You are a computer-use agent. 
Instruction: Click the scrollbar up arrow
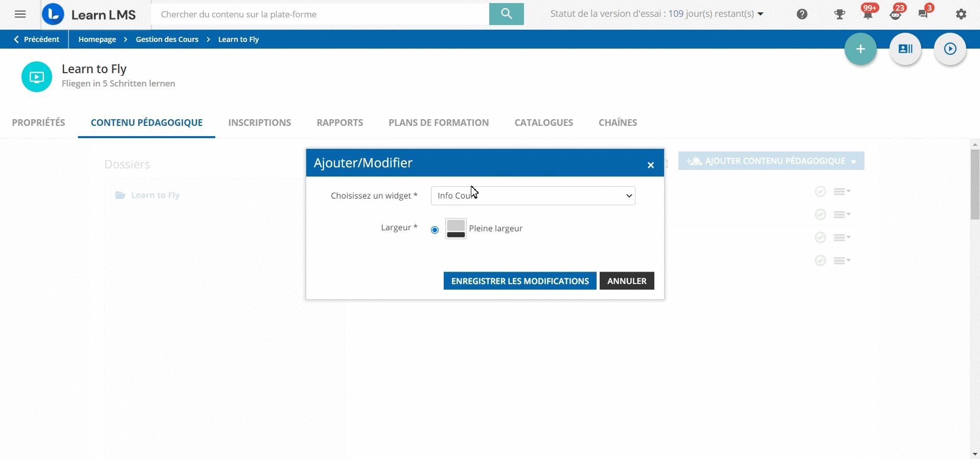point(975,145)
